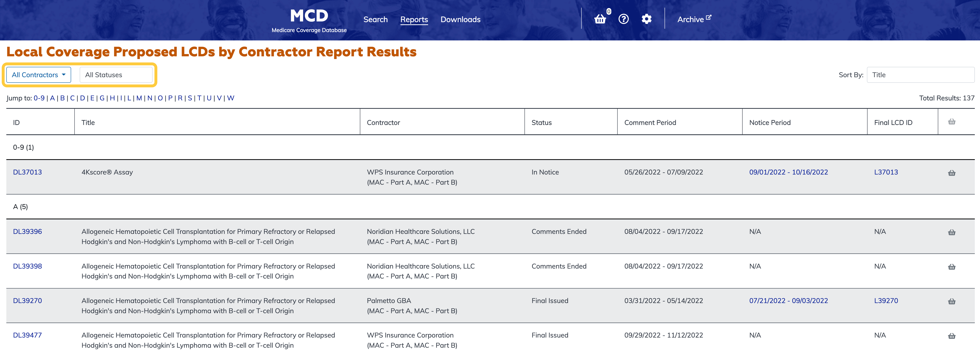Go to the Search menu

[x=375, y=19]
